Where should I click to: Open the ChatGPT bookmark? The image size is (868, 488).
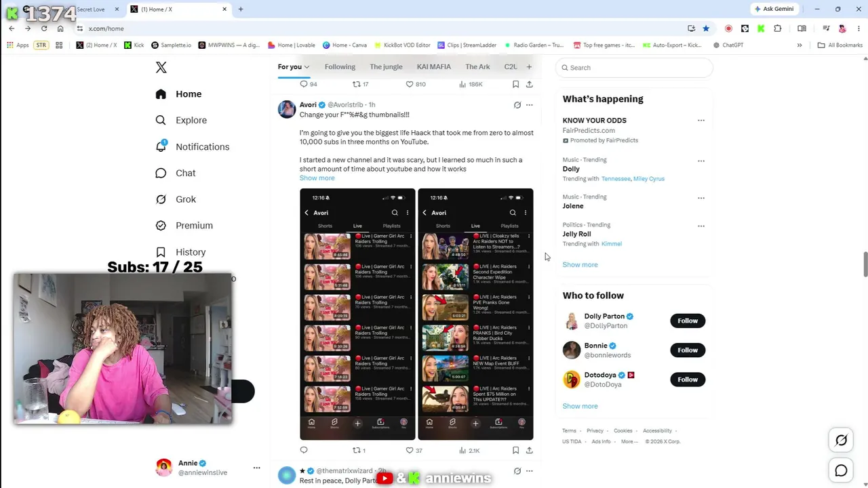(728, 45)
